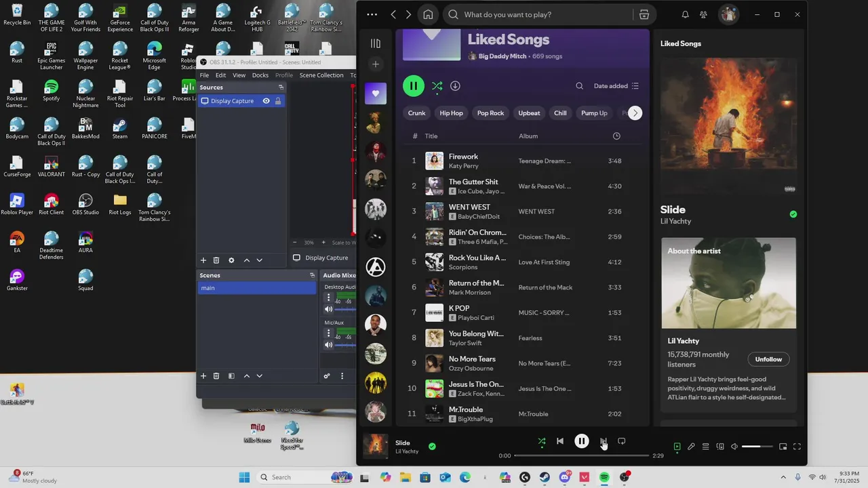Screen dimensions: 868x488
Task: Open the Spotify profile avatar menu
Action: 728,14
